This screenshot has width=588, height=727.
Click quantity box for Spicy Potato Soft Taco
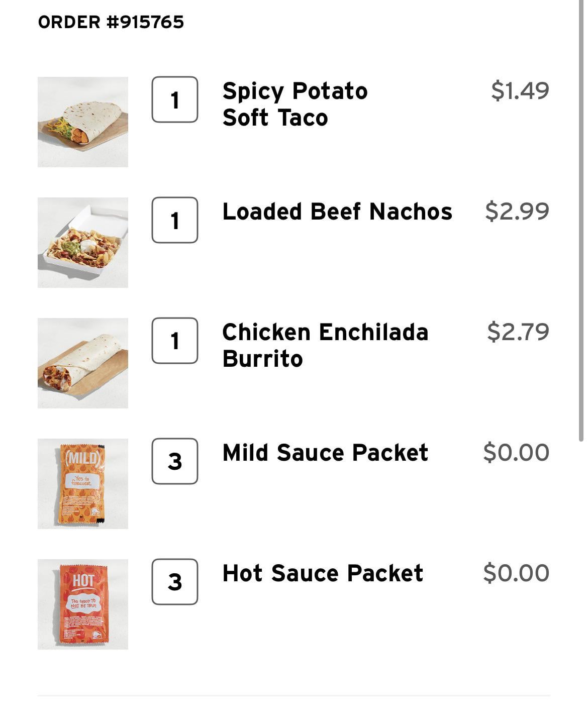(x=175, y=99)
